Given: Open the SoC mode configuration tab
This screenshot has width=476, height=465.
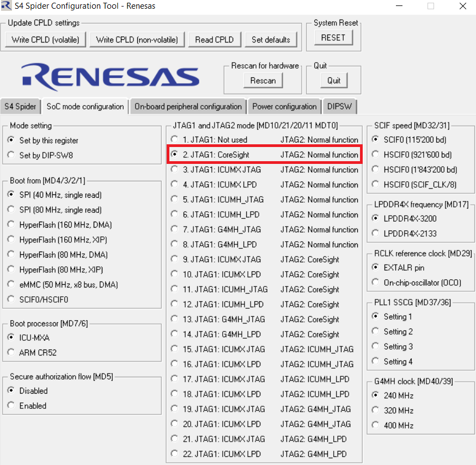Looking at the screenshot, I should [x=86, y=107].
